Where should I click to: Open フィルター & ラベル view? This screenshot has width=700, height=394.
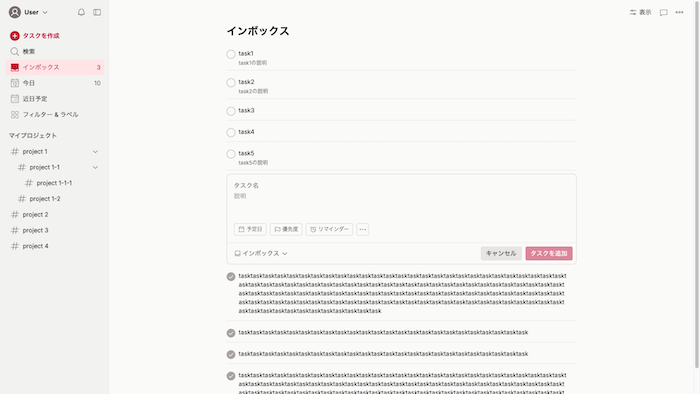tap(55, 115)
